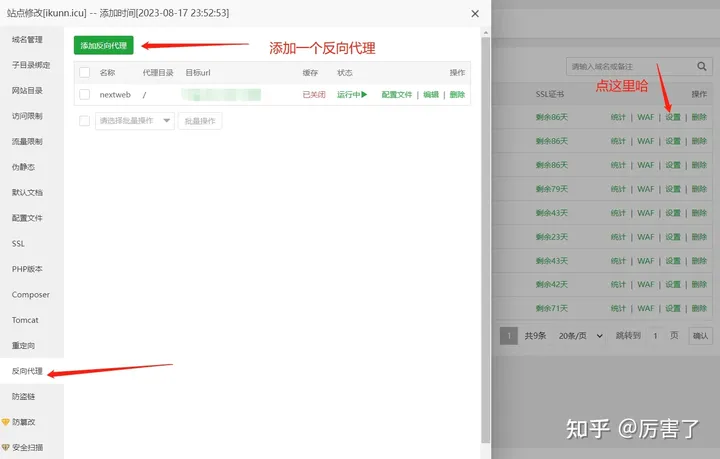
Task: Click 删除 in the 剩余23天 row
Action: (699, 237)
